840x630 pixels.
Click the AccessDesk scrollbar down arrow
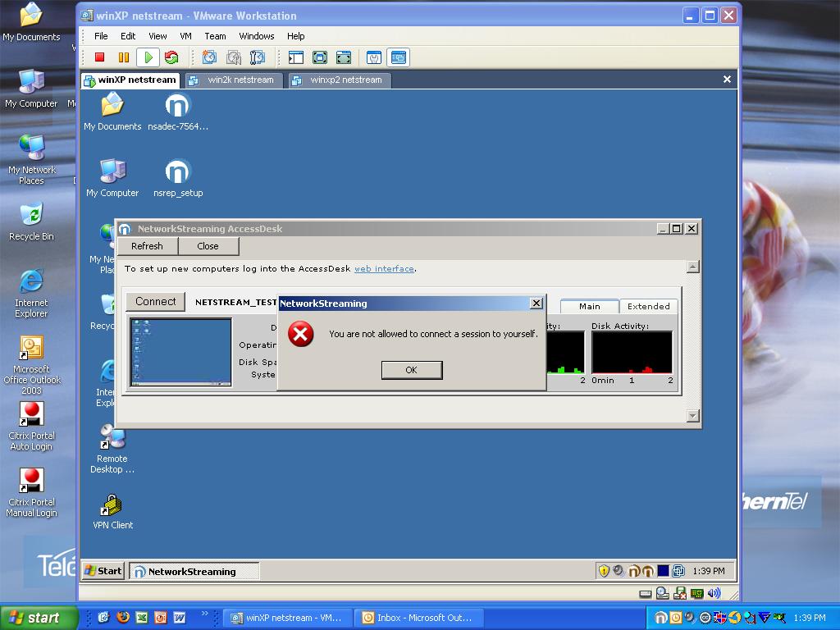[692, 416]
